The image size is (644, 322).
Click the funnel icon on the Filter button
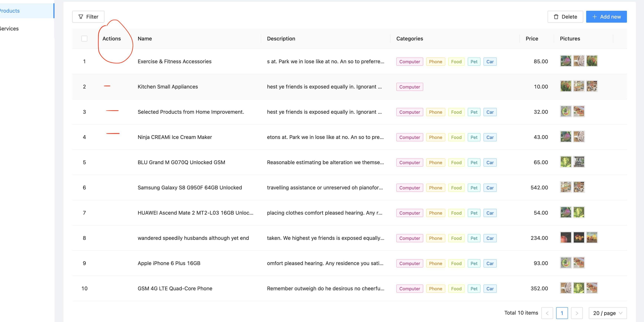pyautogui.click(x=80, y=17)
